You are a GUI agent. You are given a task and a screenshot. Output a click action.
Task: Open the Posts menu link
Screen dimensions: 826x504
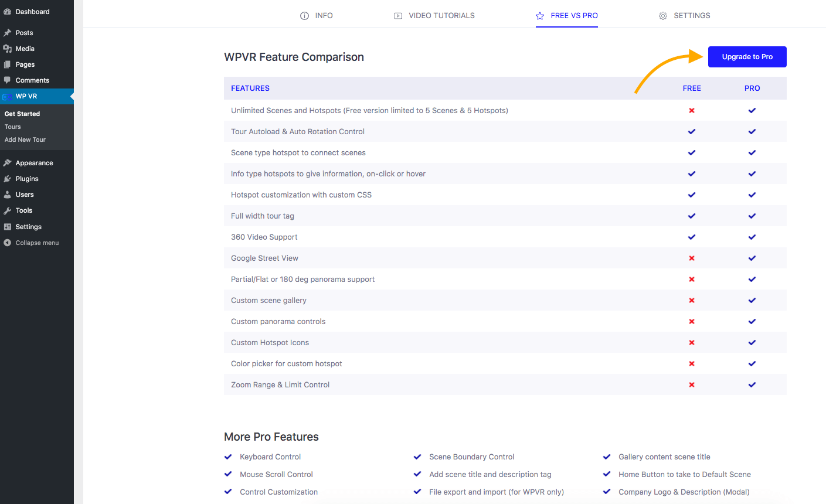click(x=25, y=33)
